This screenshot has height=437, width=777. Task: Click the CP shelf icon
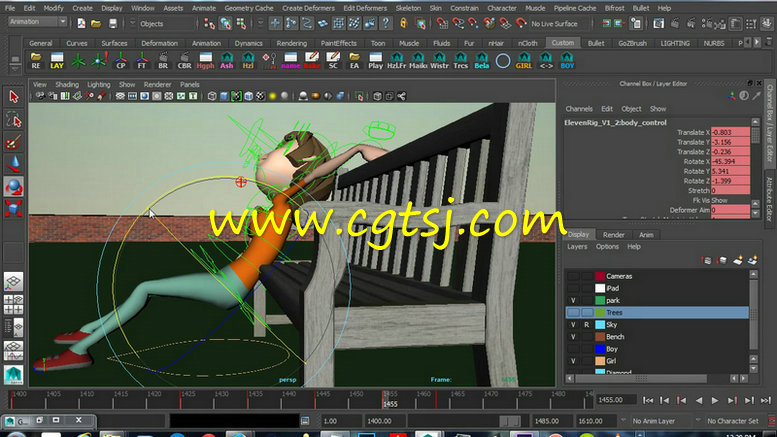pos(120,60)
